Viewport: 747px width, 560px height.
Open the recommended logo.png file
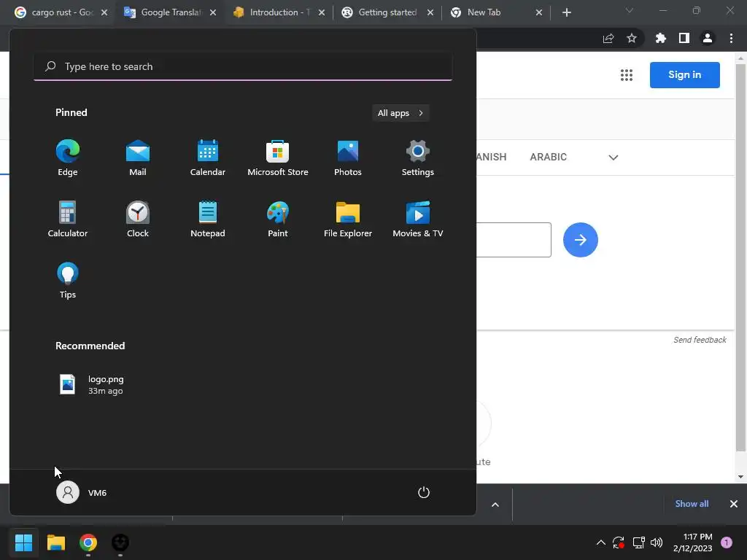click(91, 384)
